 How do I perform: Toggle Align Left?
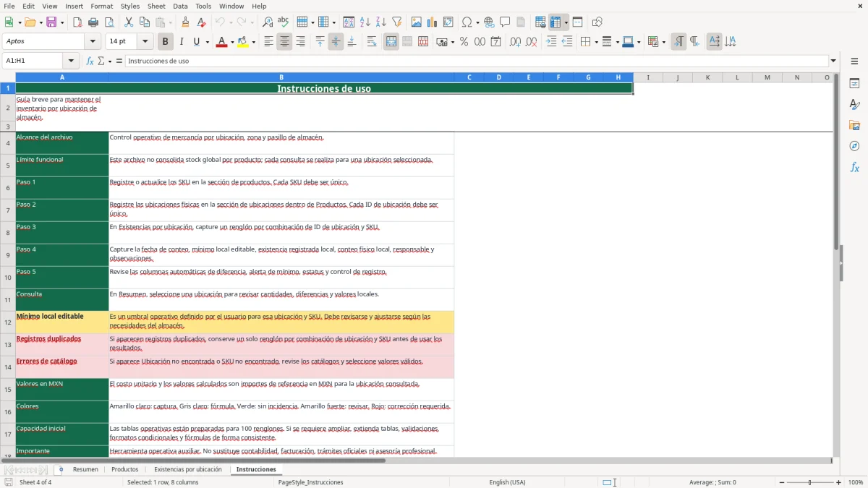268,42
